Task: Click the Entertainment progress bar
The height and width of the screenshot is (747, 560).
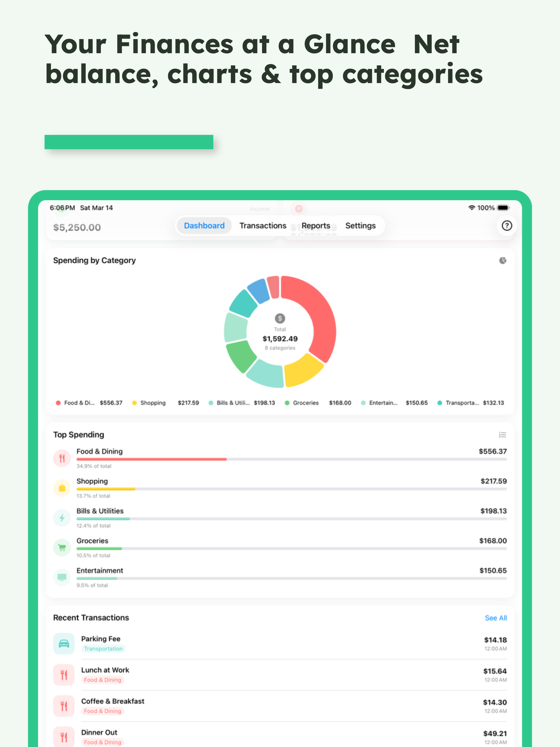Action: coord(291,578)
